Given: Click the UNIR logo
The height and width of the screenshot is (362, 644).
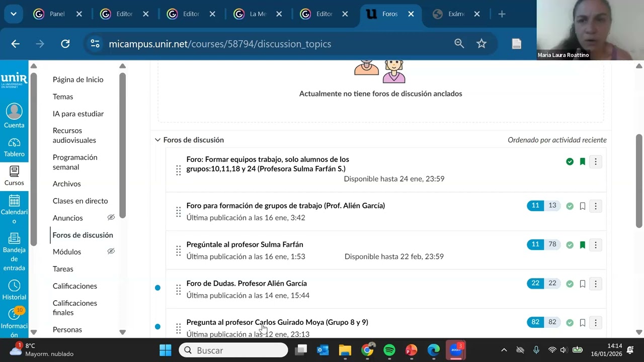Looking at the screenshot, I should click(14, 79).
